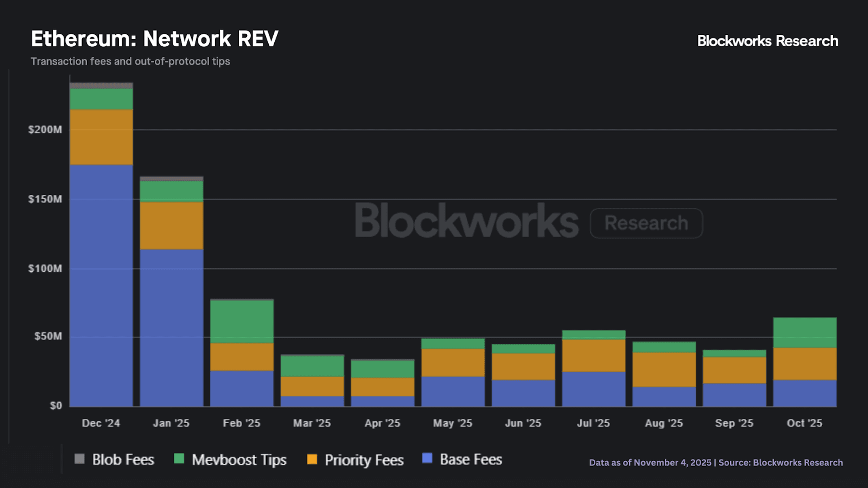Click the blue Base Fees legend swatch

[x=427, y=458]
